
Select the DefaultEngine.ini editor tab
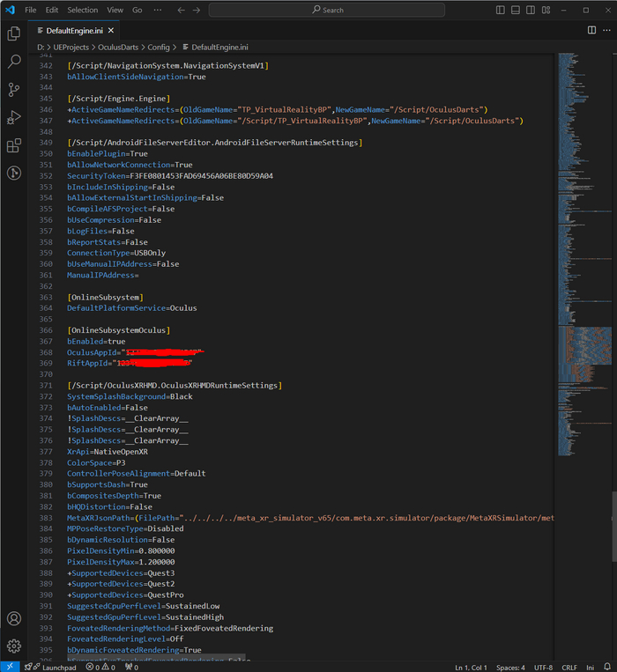click(75, 31)
